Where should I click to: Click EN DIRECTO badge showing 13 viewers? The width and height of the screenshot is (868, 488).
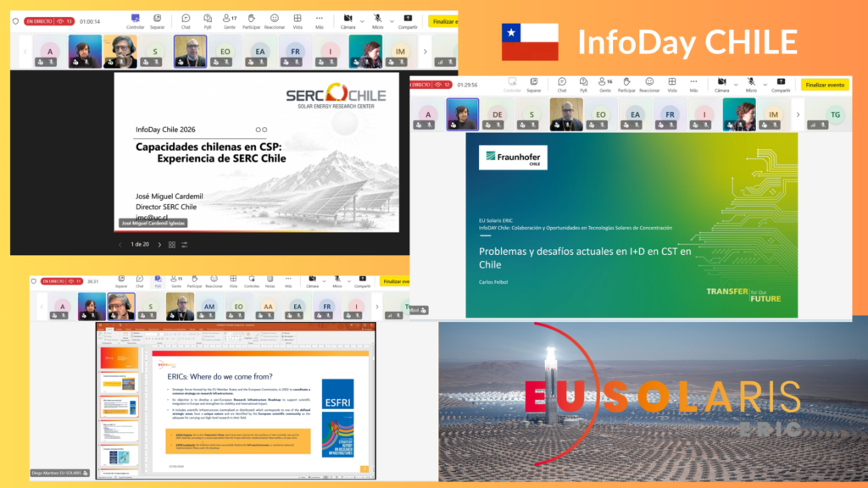(49, 21)
